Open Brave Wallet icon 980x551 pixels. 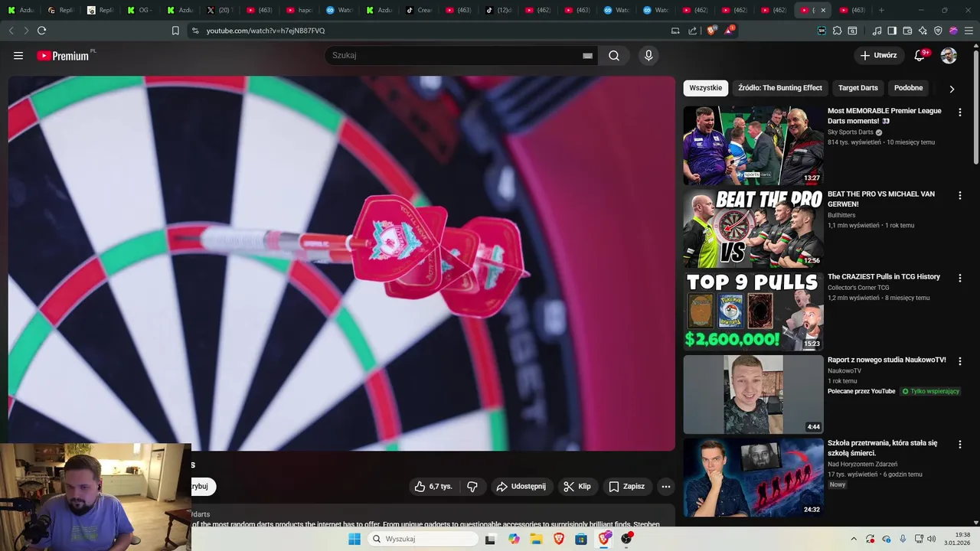[x=907, y=31]
